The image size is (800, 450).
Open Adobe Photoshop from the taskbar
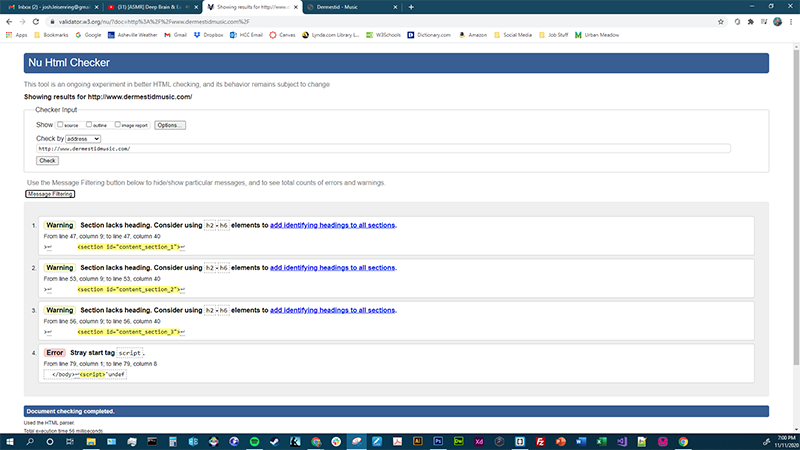[438, 442]
